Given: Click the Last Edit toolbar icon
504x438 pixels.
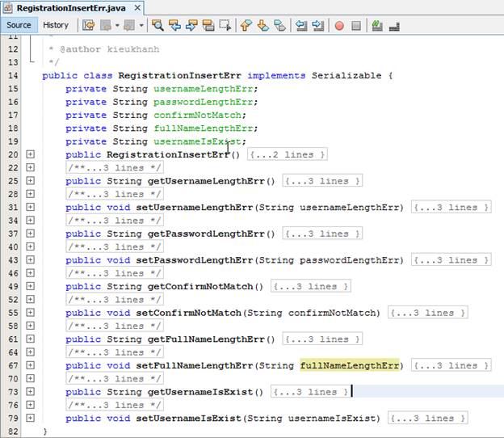Looking at the screenshot, I should 88,25.
